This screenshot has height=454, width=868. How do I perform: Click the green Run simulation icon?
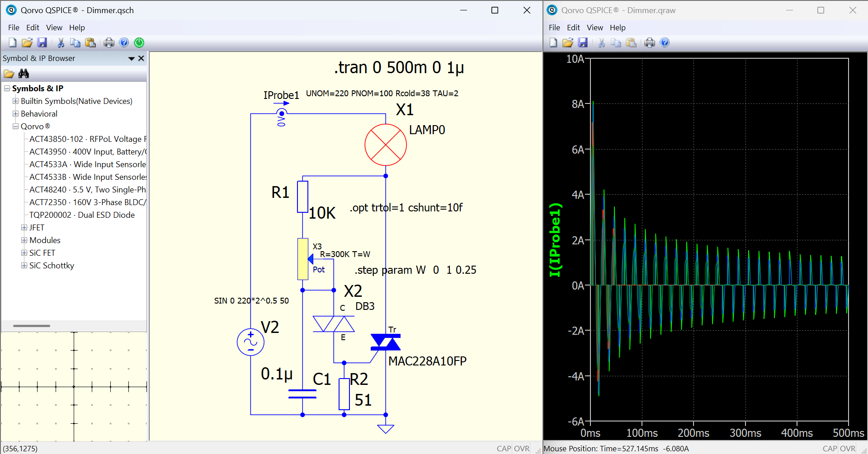tap(139, 42)
